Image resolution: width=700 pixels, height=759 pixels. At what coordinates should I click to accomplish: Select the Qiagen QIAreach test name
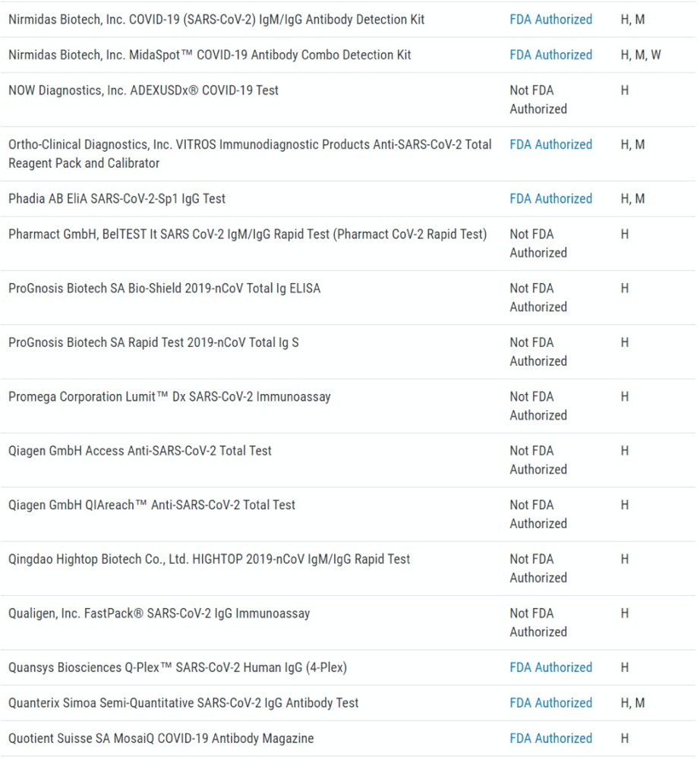tap(152, 505)
